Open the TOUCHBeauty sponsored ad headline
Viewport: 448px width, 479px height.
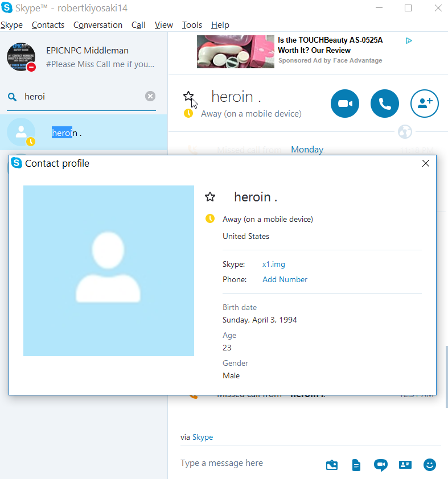pyautogui.click(x=330, y=45)
